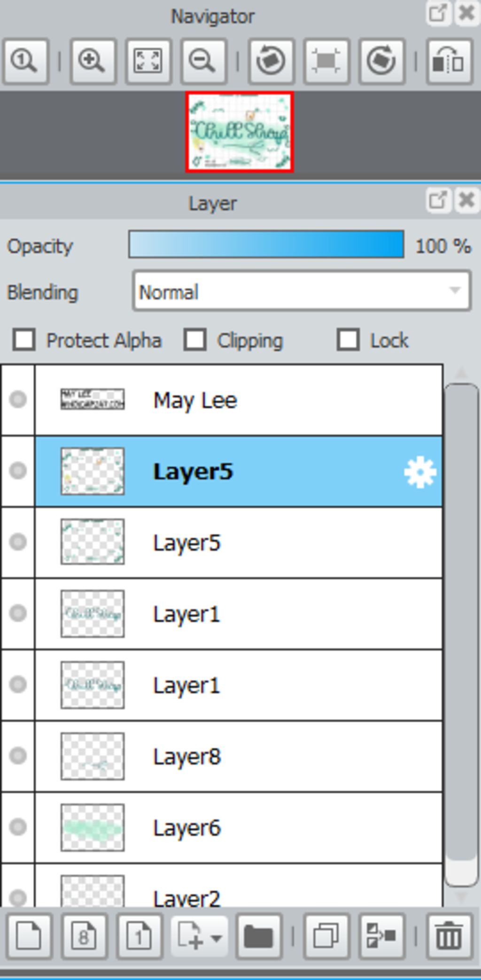Screen dimensions: 481x980
Task: Create a new folder for layers
Action: (x=258, y=936)
